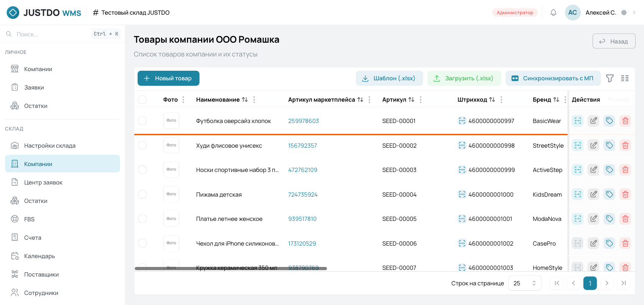Viewport: 644px width, 305px height.
Task: Go to Центр заявок in the sidebar
Action: pyautogui.click(x=62, y=182)
